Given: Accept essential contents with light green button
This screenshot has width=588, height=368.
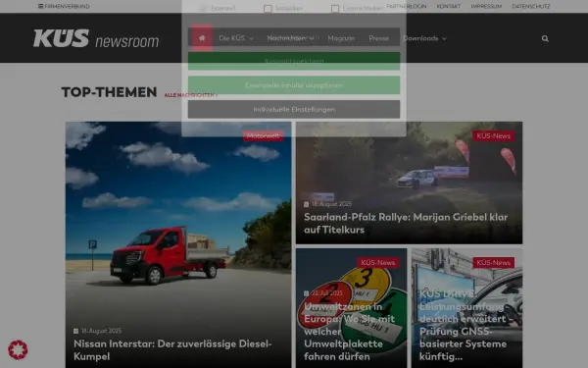Looking at the screenshot, I should 294,85.
